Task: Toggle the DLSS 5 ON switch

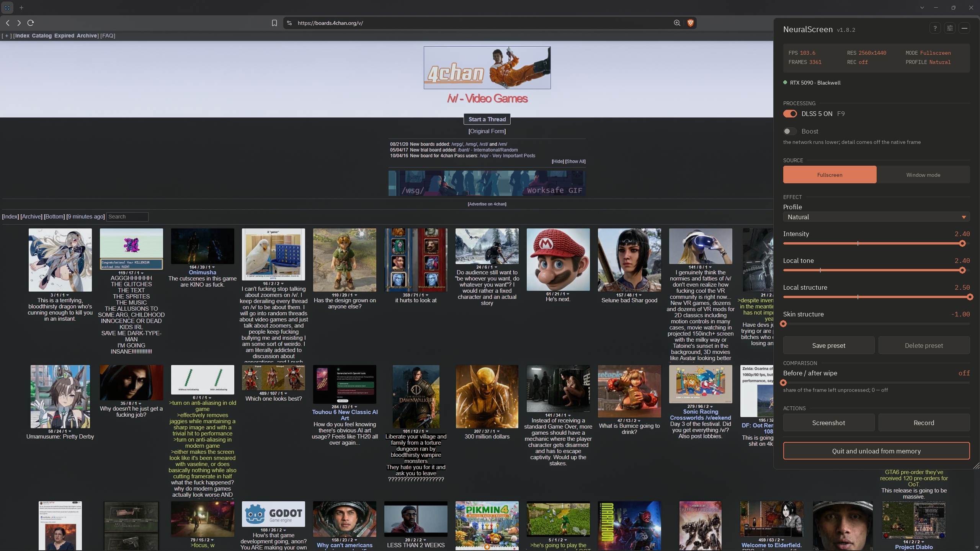Action: (x=790, y=114)
